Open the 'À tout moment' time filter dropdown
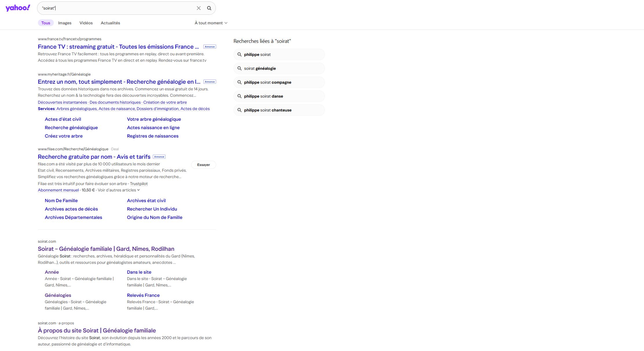This screenshot has height=351, width=644. pyautogui.click(x=211, y=23)
